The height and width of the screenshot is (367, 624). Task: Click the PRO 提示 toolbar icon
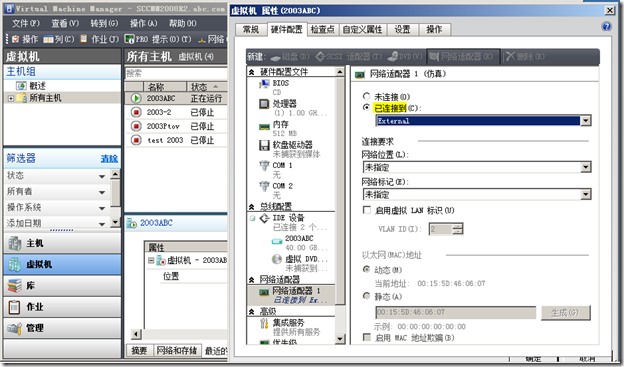[129, 39]
